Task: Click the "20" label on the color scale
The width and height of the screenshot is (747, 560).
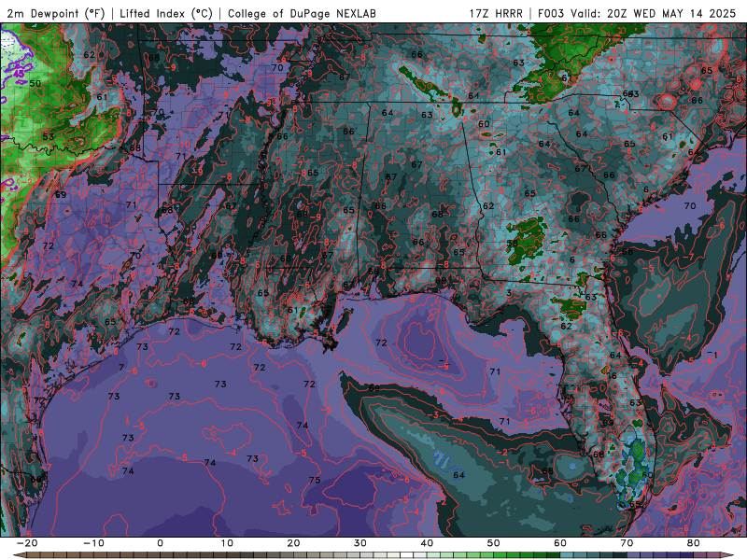Action: 293,543
